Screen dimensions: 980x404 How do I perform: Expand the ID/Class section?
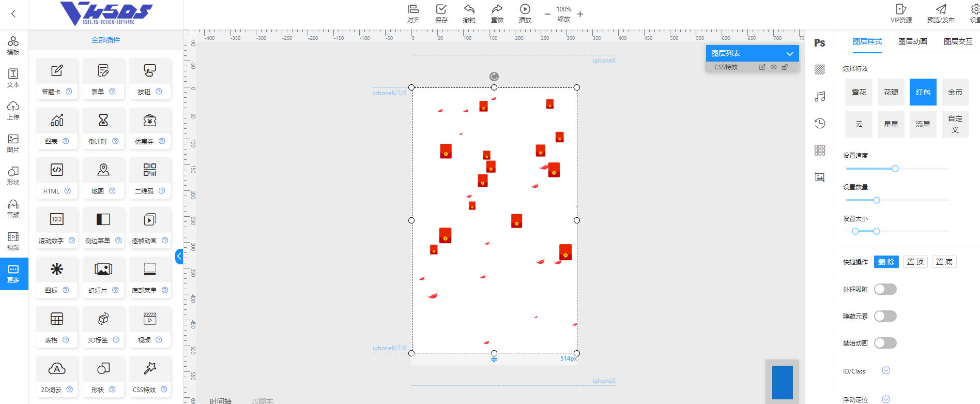tap(886, 370)
